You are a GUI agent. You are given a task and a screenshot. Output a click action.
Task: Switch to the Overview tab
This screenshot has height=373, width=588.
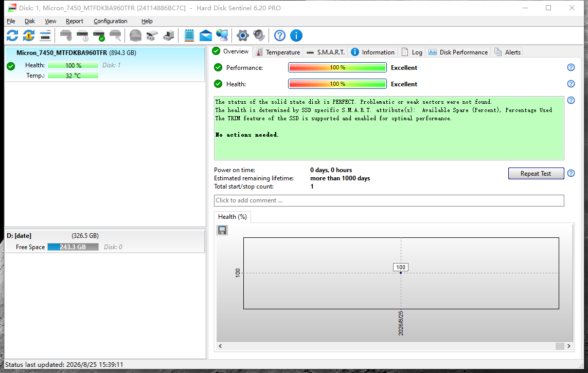pyautogui.click(x=230, y=51)
